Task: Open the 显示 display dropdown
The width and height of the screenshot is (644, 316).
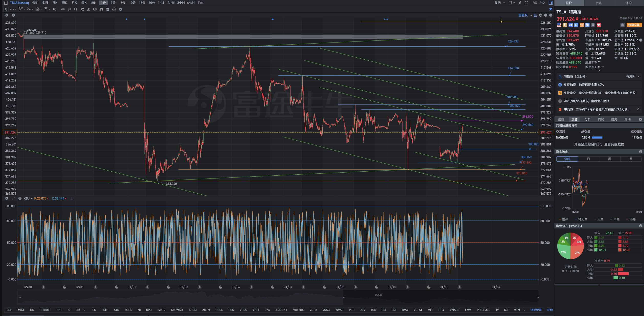Action: [499, 3]
